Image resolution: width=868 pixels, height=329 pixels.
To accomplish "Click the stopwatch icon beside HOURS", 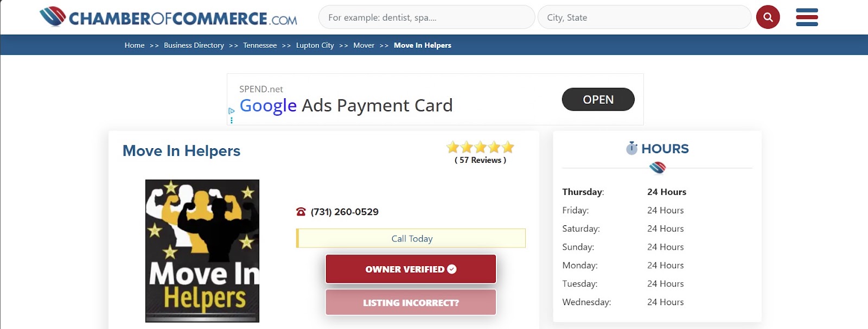I will coord(631,148).
